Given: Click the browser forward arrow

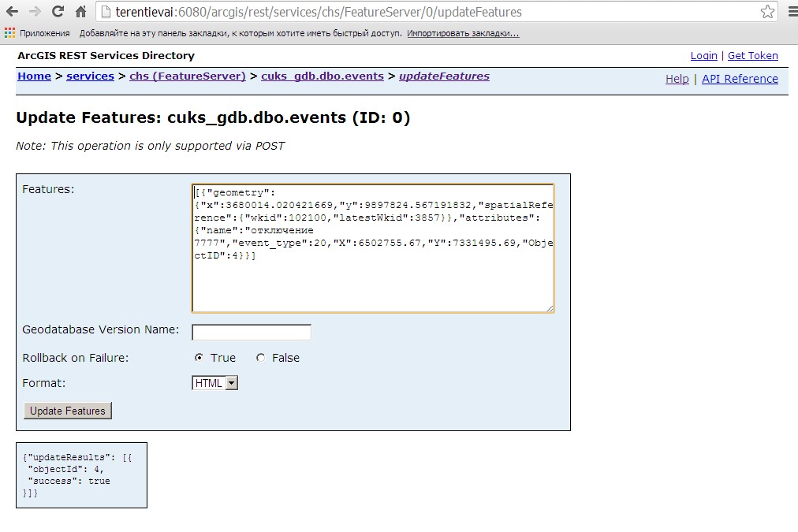Looking at the screenshot, I should point(35,12).
